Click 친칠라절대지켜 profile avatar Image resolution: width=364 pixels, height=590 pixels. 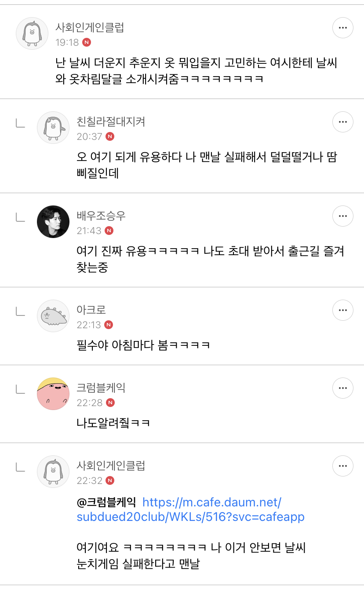[x=53, y=128]
